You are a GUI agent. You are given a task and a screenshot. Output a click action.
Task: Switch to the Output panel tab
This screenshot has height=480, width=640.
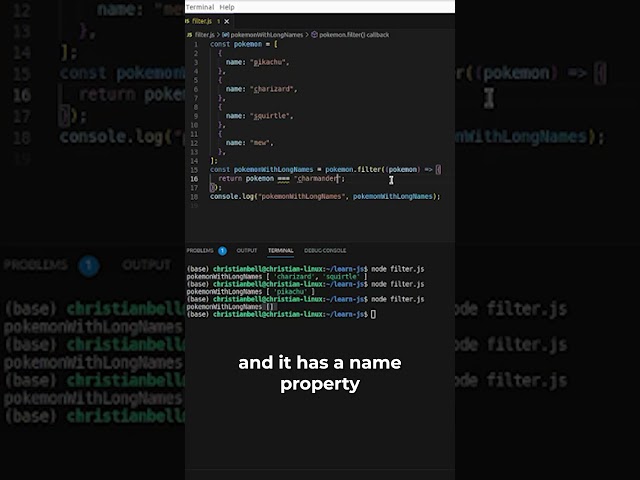pos(247,251)
